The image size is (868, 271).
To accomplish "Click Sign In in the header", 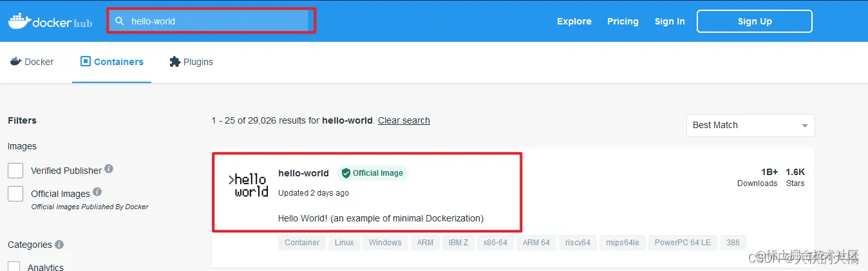I will tap(670, 21).
